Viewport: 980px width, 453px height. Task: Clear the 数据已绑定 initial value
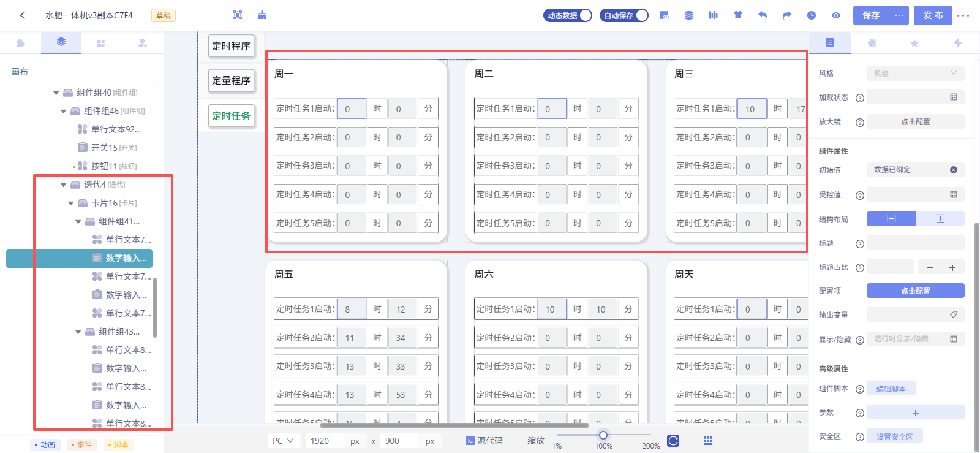(x=954, y=170)
